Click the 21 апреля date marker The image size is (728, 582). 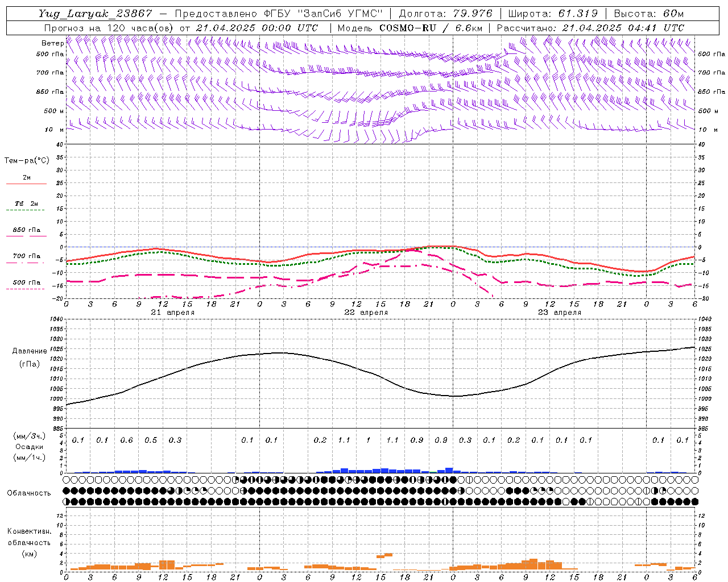172,313
